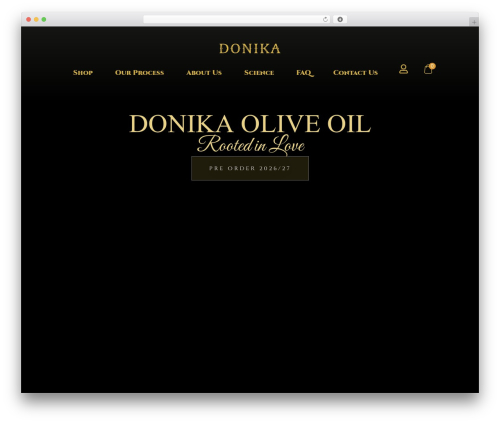
Task: Open the Shop menu item
Action: pos(83,73)
